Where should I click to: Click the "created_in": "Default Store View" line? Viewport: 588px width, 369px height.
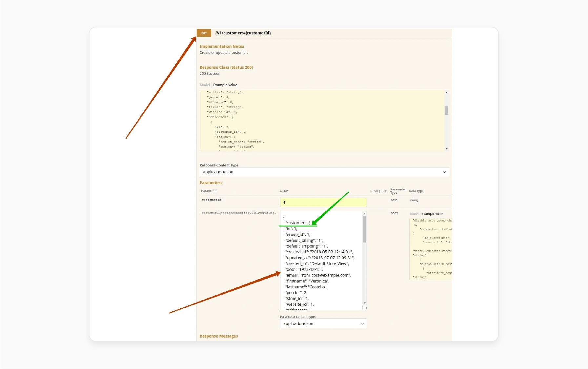[x=317, y=264]
